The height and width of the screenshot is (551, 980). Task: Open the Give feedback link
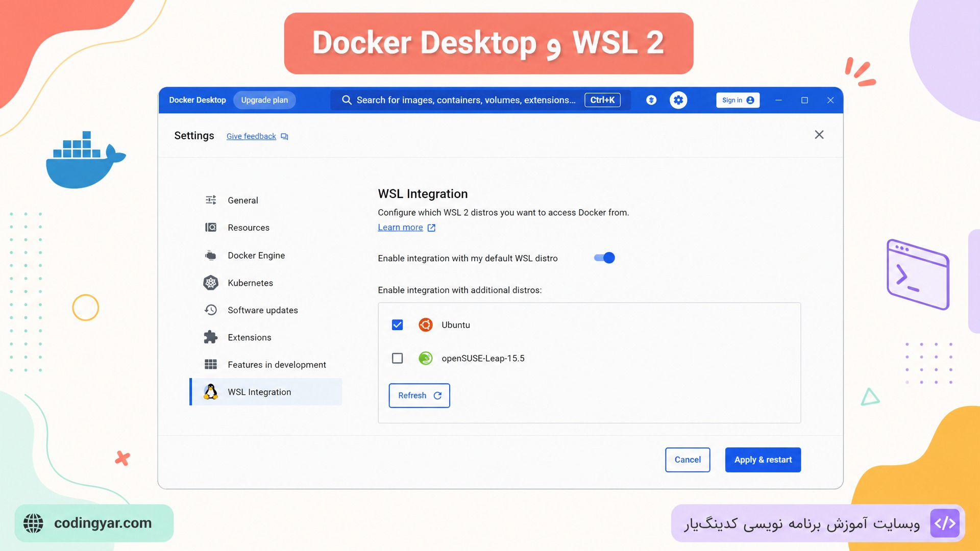[x=251, y=136]
